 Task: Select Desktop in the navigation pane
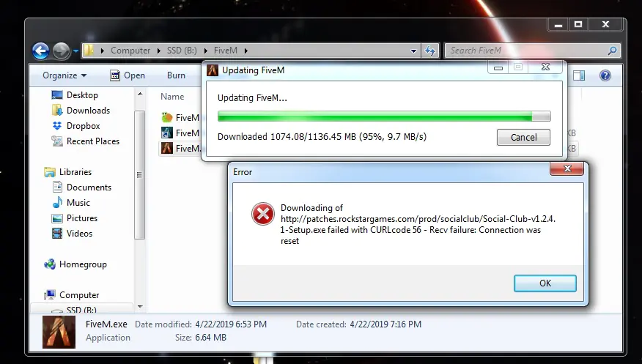point(82,95)
